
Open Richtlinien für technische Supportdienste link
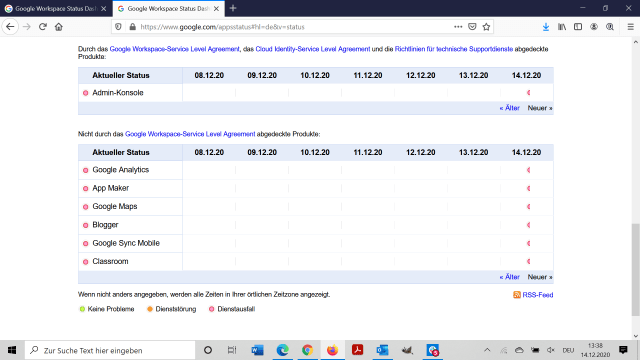pos(453,49)
